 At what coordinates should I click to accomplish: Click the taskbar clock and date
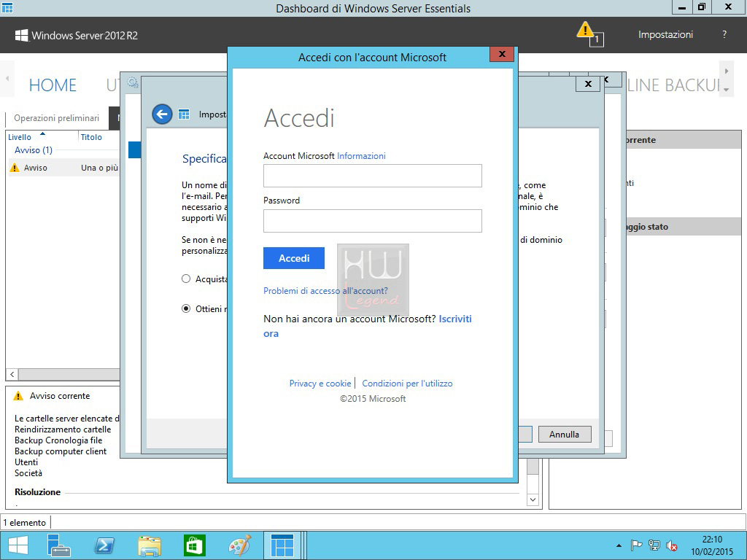click(712, 545)
